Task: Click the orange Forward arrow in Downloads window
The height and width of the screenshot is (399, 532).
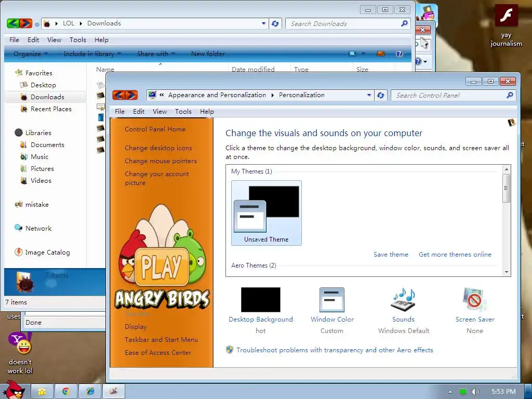Action: pos(26,23)
